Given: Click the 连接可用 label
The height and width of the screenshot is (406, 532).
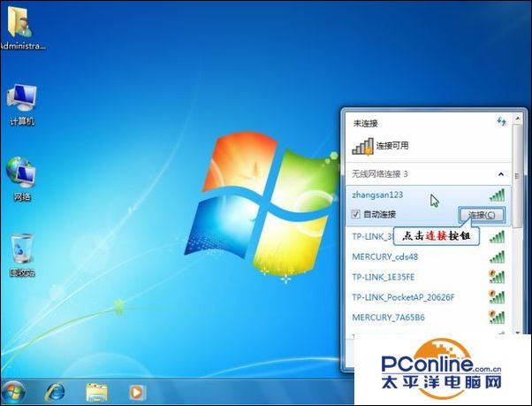Looking at the screenshot, I should [392, 146].
